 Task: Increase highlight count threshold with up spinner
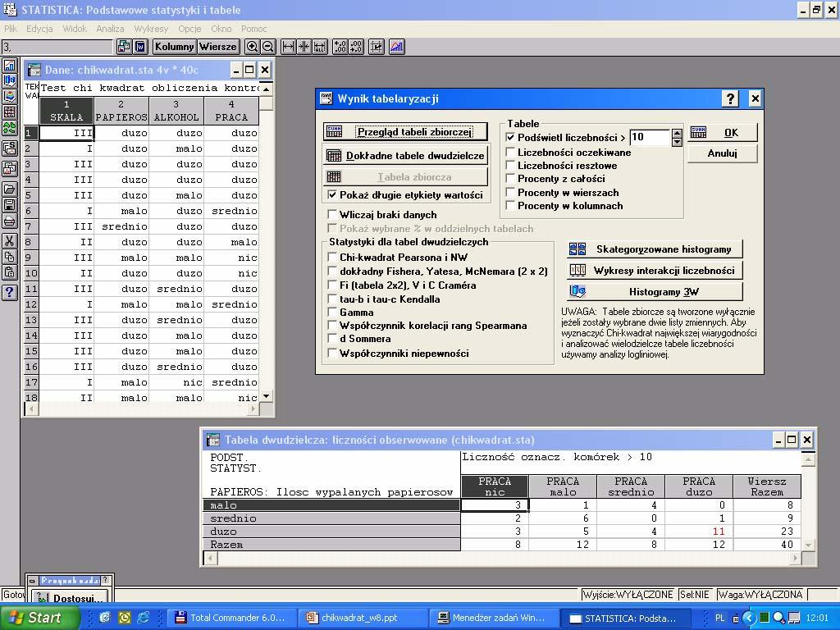coord(677,134)
